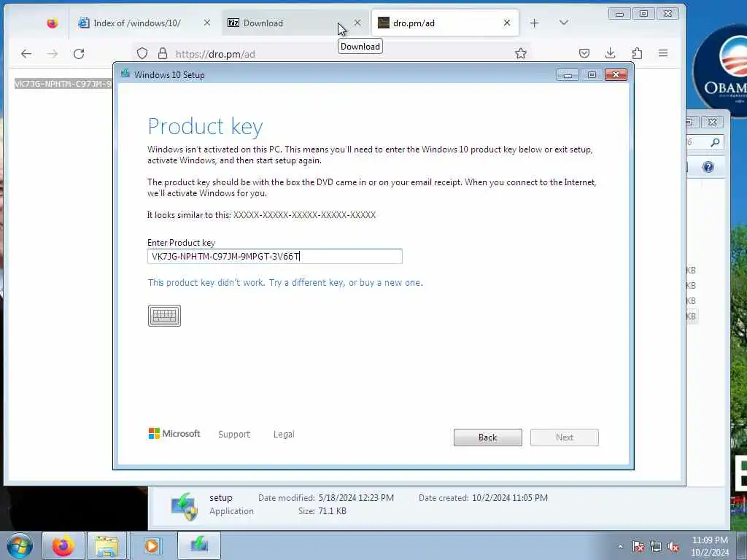Image resolution: width=747 pixels, height=560 pixels.
Task: Open the tracking protection shield icon
Action: tap(142, 53)
